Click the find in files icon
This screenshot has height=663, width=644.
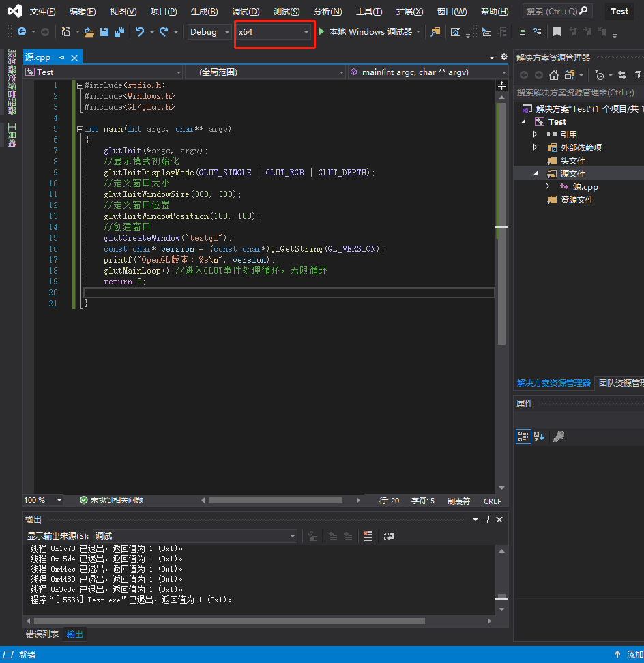[x=435, y=32]
